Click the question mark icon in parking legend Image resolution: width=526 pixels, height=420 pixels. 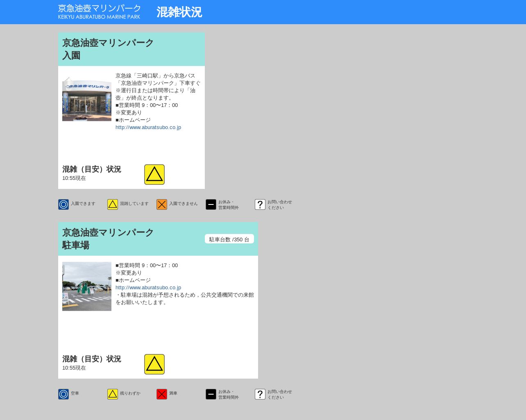260,394
